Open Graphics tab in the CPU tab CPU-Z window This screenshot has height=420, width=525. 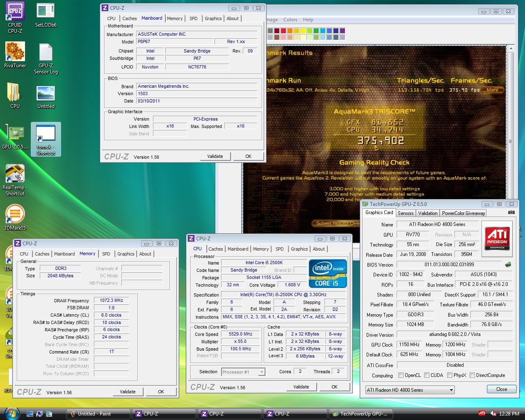[299, 249]
